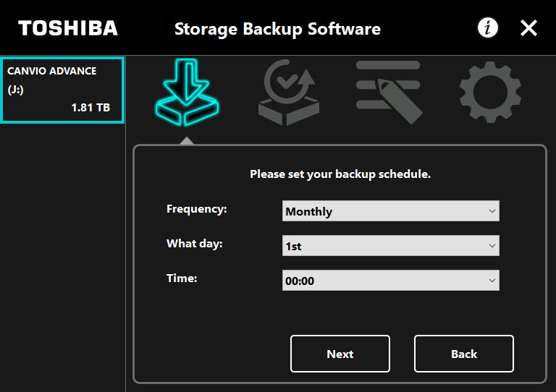Viewport: 556px width, 392px height.
Task: Click the 1.81 TB capacity text
Action: tap(90, 107)
